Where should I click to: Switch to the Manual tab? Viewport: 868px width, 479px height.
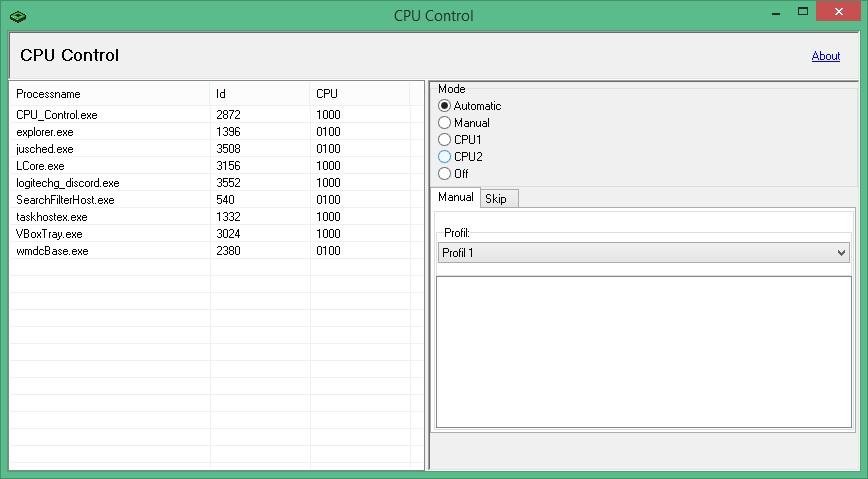click(456, 197)
